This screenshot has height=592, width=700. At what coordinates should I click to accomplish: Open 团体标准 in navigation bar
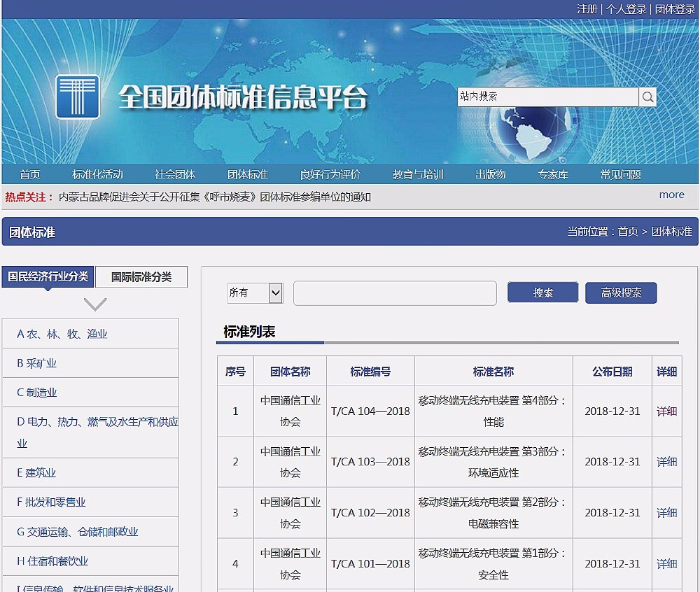click(x=248, y=174)
